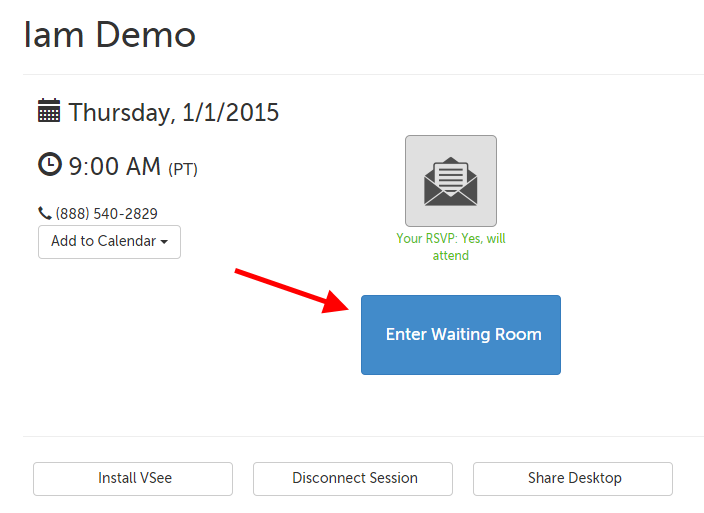Click the (PT) timezone label
The height and width of the screenshot is (513, 704).
coord(183,169)
